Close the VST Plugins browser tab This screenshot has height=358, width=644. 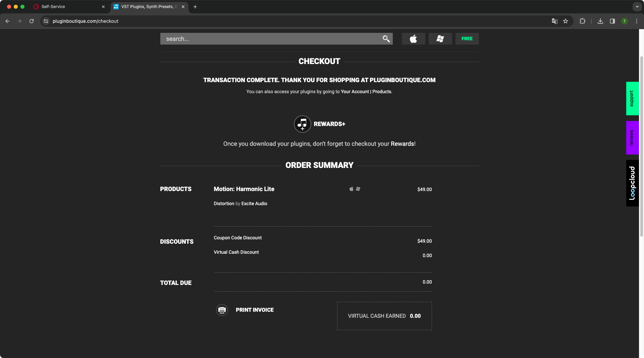(x=183, y=7)
